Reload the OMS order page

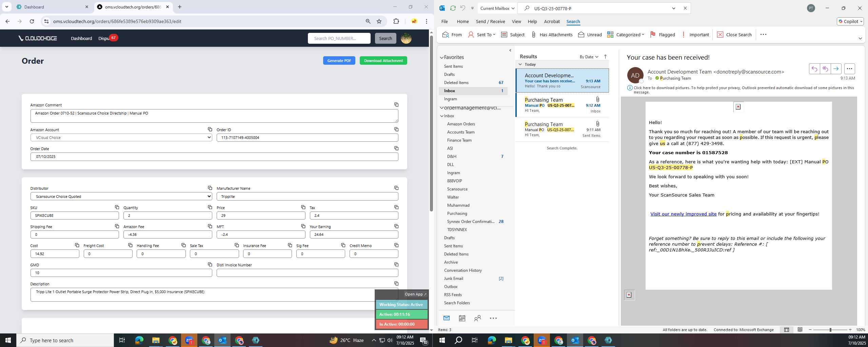(x=32, y=21)
